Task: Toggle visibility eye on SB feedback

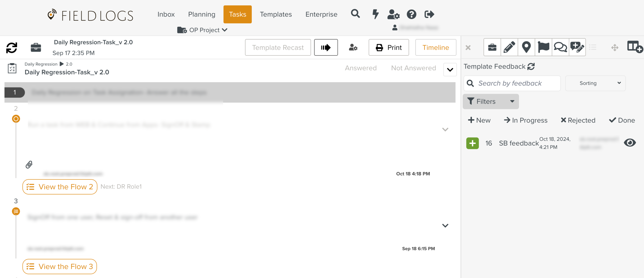Action: (x=630, y=143)
